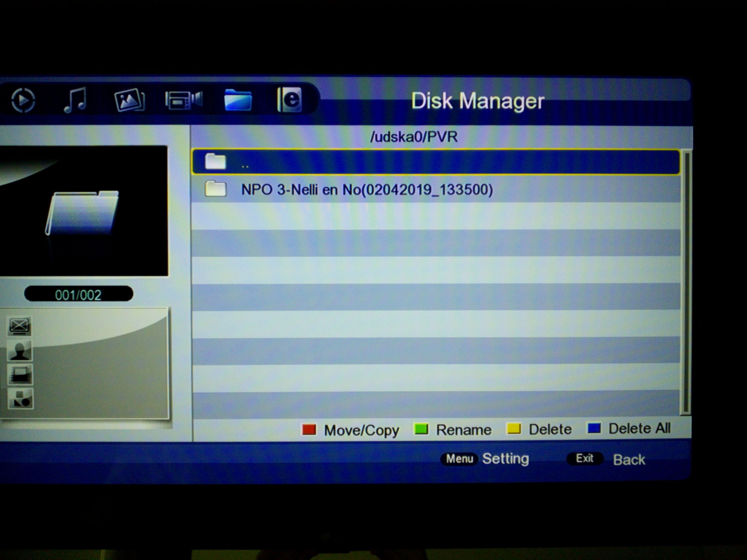Screen dimensions: 747x560
Task: Click folder icon beside NPO 3-Nelli entry
Action: pyautogui.click(x=216, y=189)
